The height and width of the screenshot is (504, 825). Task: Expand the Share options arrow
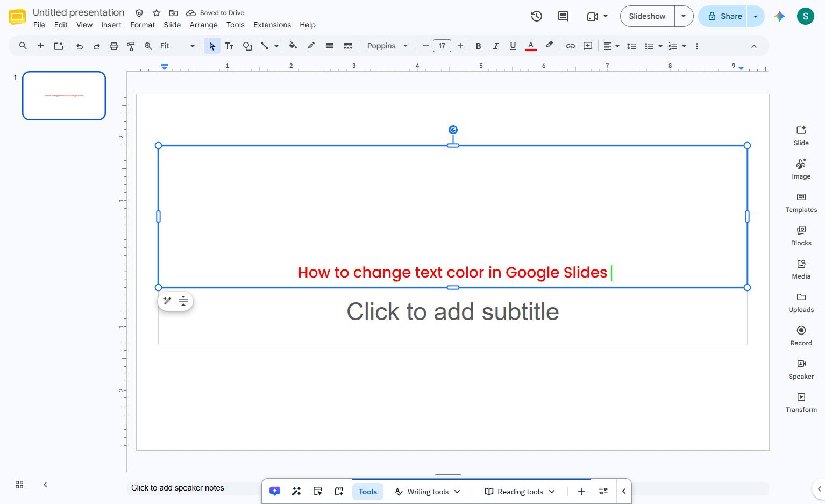pyautogui.click(x=756, y=16)
